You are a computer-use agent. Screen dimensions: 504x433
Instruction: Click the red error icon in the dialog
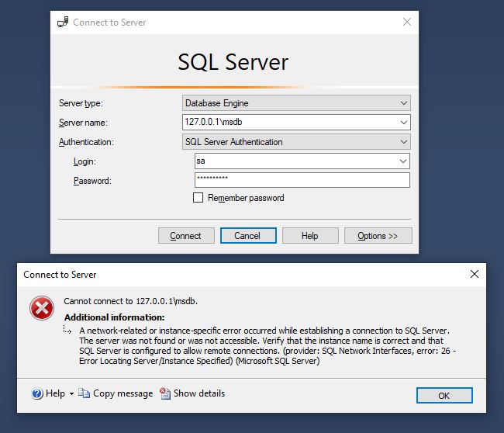pos(42,308)
